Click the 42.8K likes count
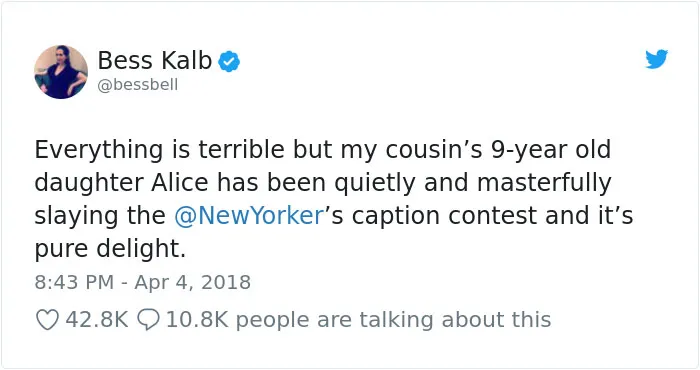700x370 pixels. (97, 320)
